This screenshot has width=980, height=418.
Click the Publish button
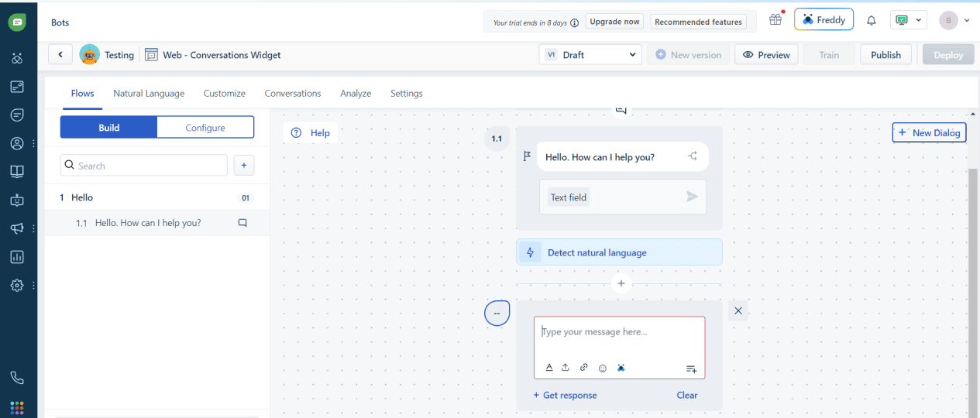point(885,55)
